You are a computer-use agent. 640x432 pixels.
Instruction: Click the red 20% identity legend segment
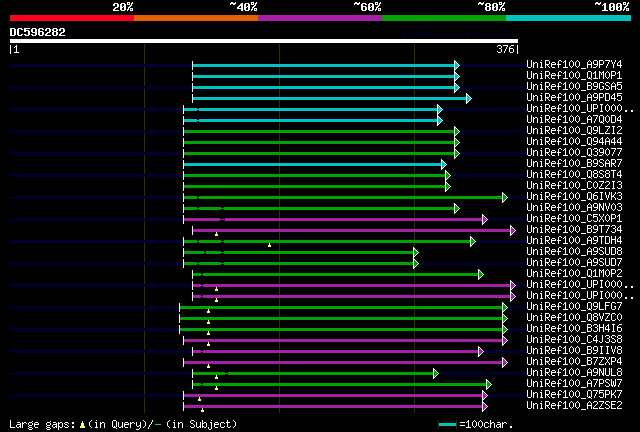pyautogui.click(x=72, y=18)
